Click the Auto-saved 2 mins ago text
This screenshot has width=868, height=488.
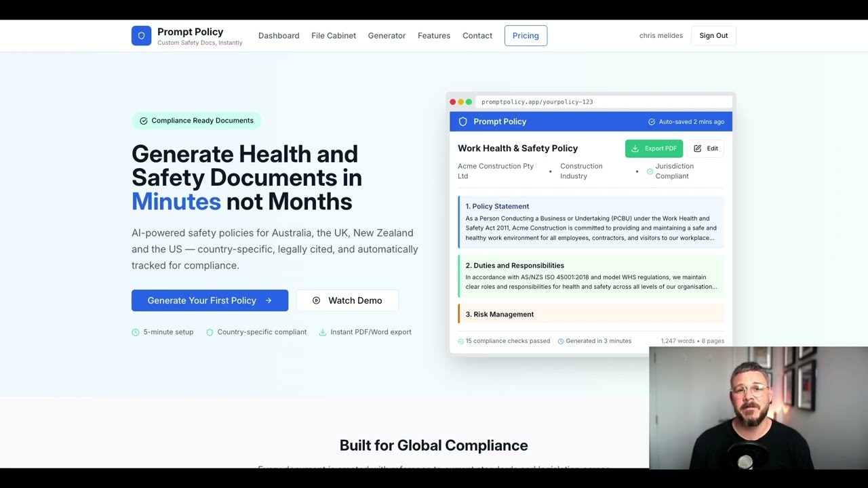click(x=692, y=122)
